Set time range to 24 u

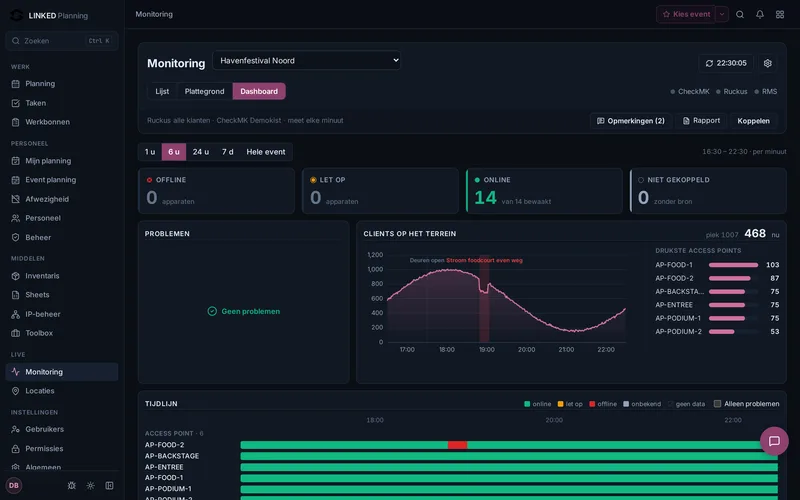pyautogui.click(x=201, y=152)
